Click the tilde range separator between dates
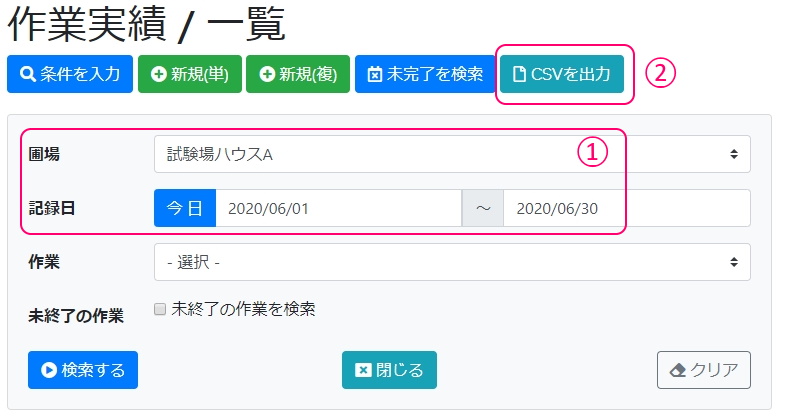 pos(483,208)
